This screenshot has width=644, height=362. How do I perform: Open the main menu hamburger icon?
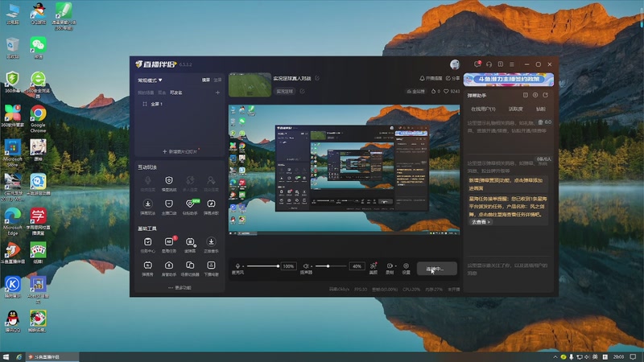coord(512,64)
